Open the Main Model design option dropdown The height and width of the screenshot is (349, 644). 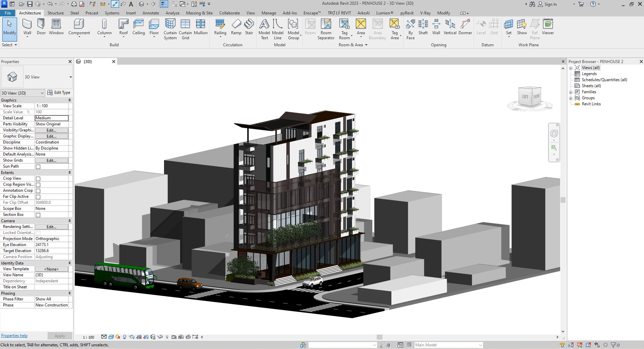pos(480,345)
